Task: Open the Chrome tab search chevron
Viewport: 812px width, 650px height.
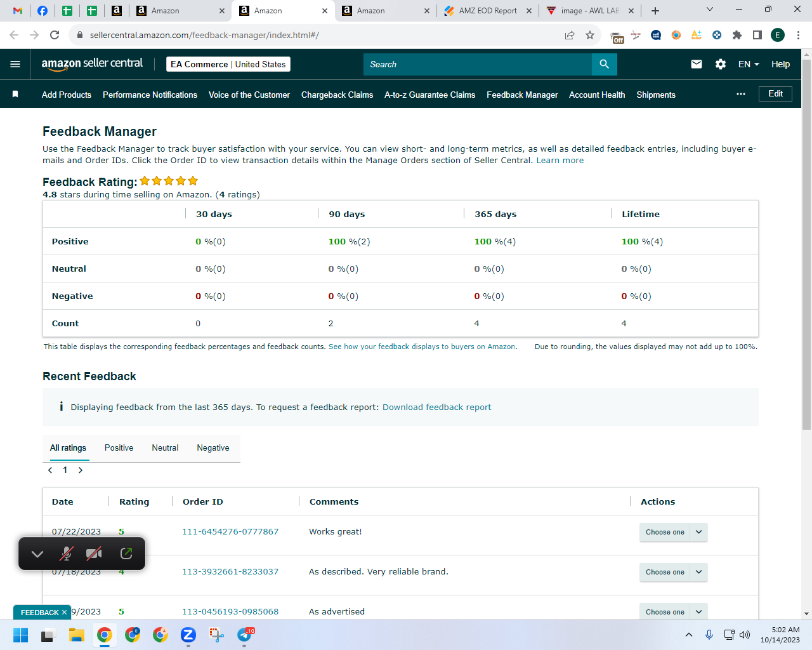Action: (710, 10)
